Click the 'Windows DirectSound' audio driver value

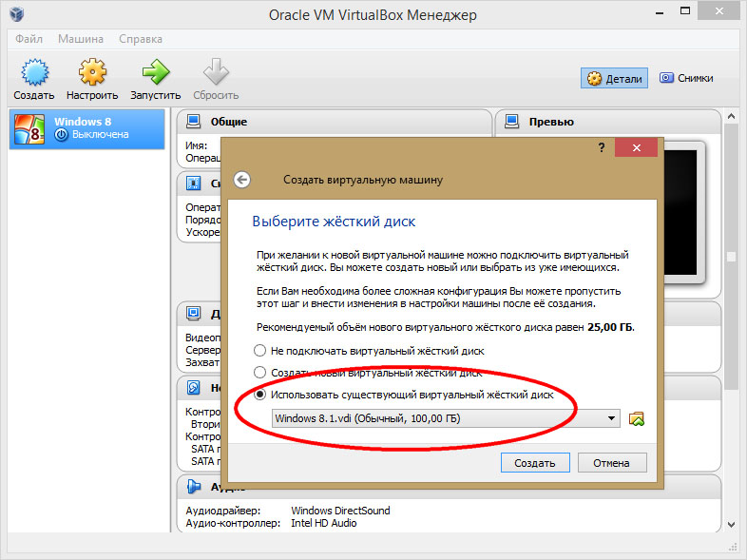(340, 511)
